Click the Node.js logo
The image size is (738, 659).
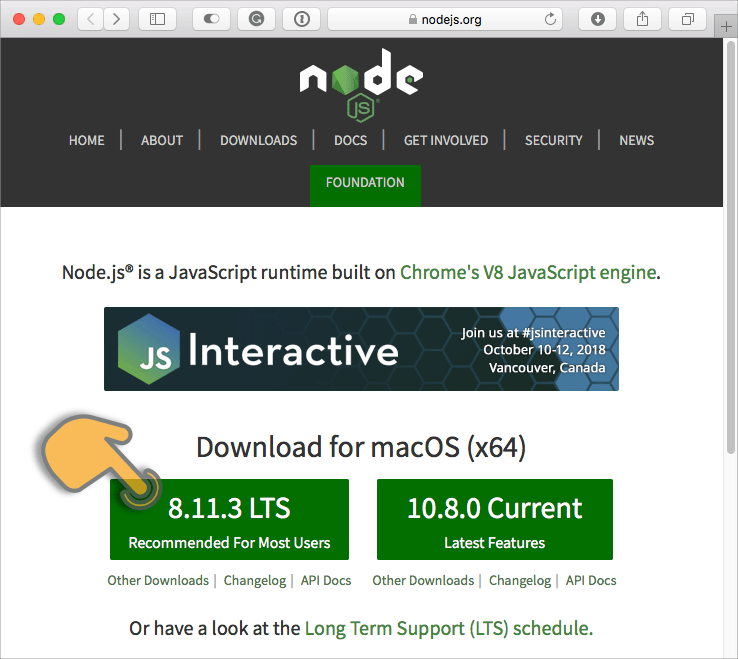361,85
